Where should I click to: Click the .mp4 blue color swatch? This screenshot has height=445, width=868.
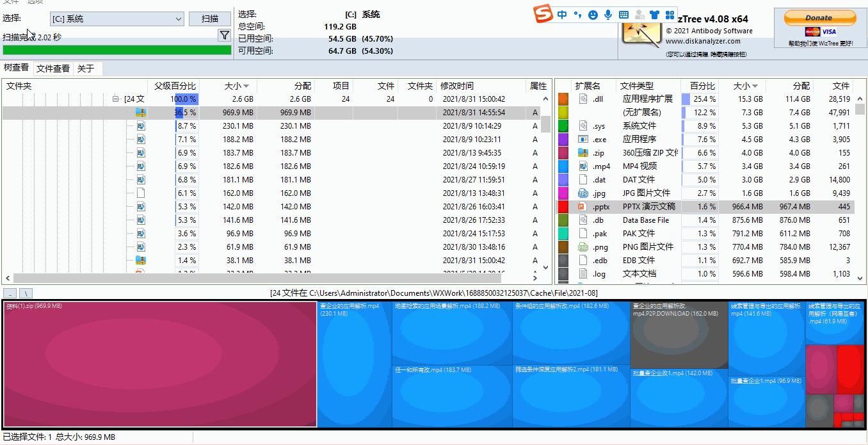click(563, 166)
